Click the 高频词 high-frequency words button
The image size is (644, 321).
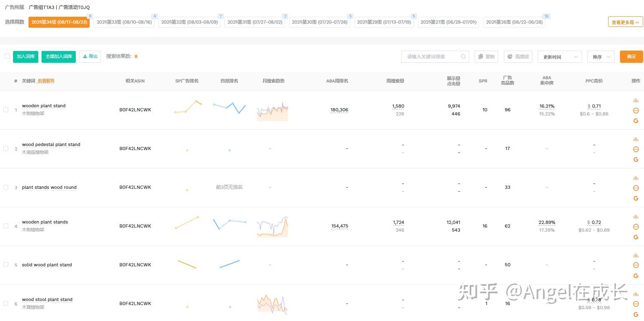tap(518, 57)
